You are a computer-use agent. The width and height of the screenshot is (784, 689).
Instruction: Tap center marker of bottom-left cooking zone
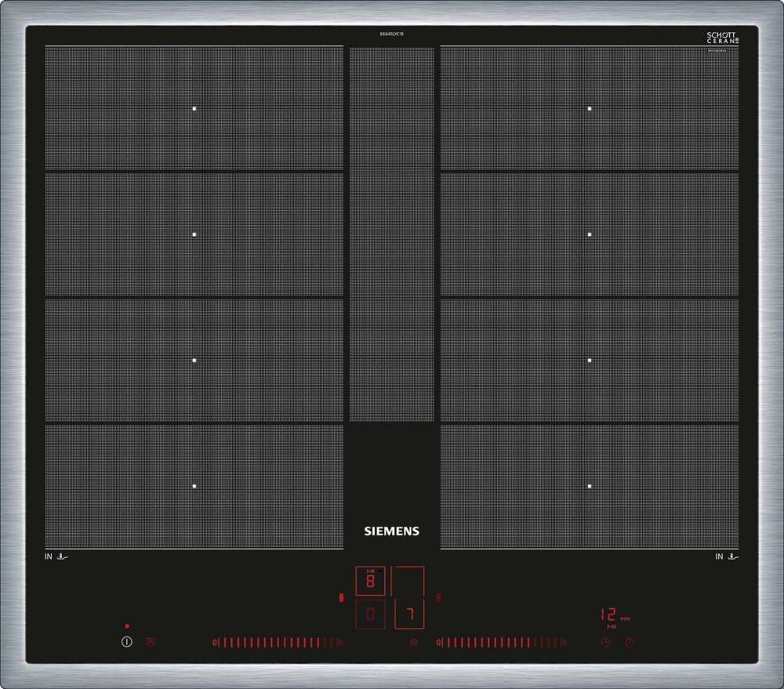tap(194, 486)
